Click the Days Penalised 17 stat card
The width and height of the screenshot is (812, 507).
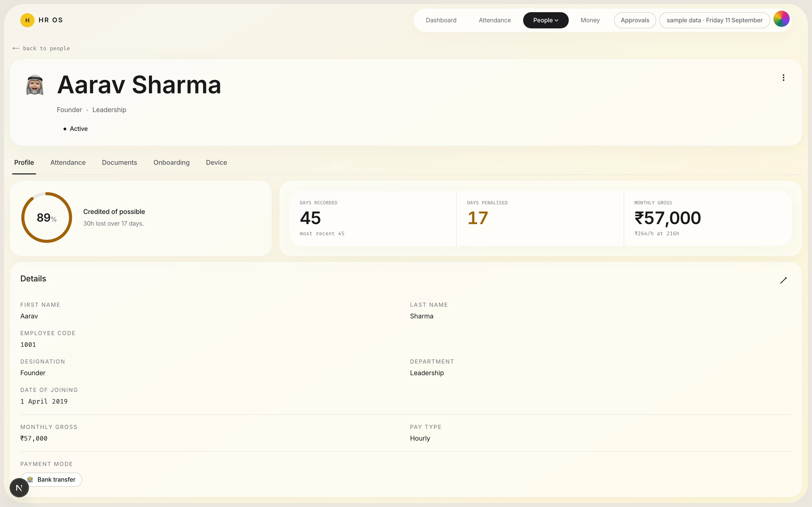click(540, 218)
